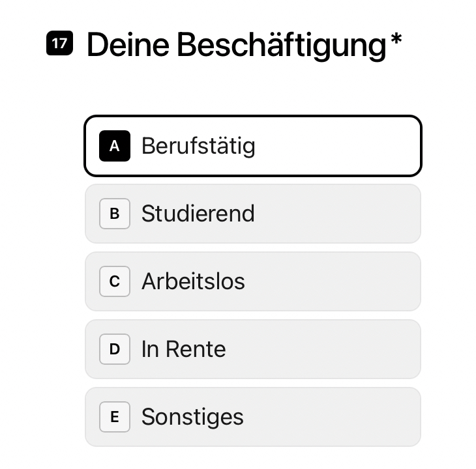Click the word Deine in the title
The height and width of the screenshot is (469, 476).
tap(128, 45)
